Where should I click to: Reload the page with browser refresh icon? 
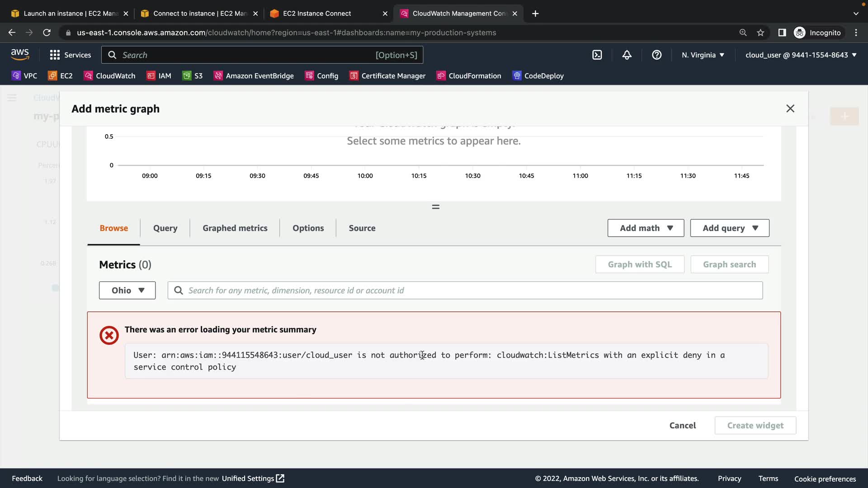[x=47, y=33]
